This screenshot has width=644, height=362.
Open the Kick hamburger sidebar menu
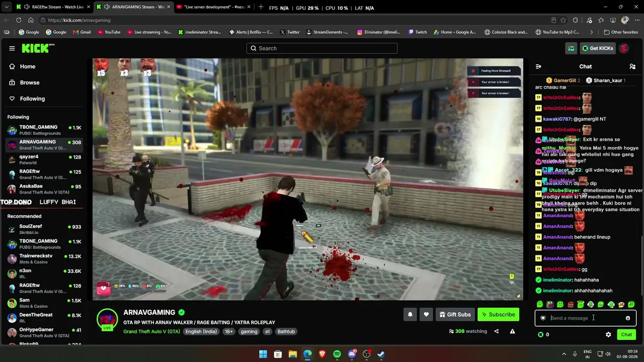tap(12, 48)
